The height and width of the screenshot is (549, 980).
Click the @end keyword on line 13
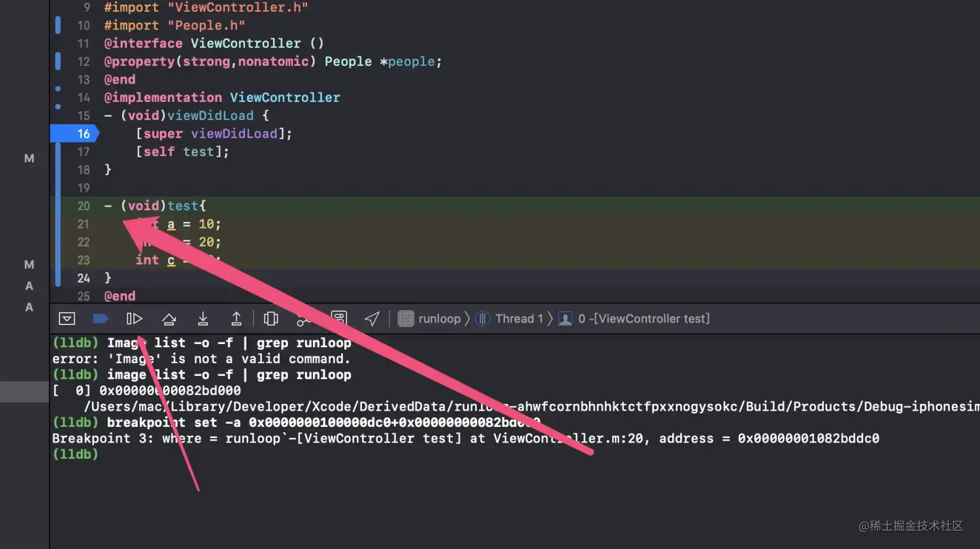point(120,80)
